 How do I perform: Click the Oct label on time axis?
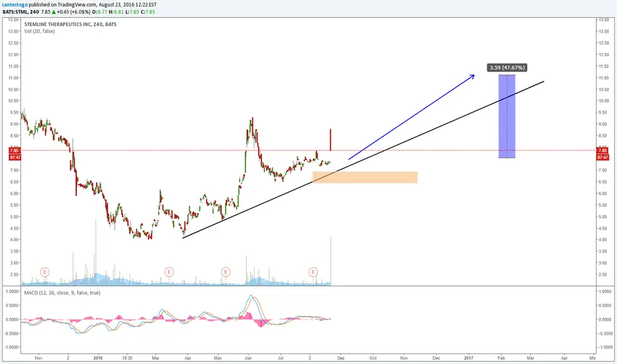click(373, 358)
